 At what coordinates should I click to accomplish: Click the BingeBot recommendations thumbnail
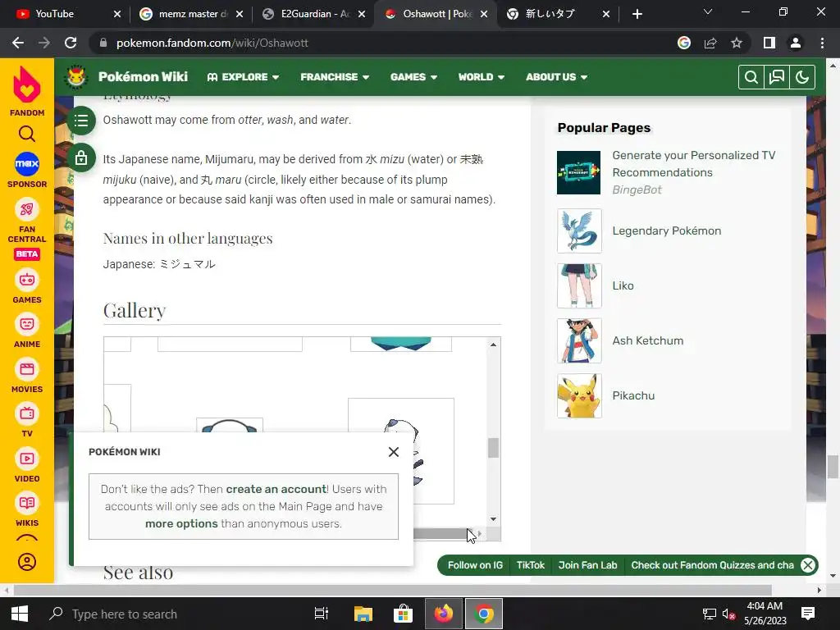click(578, 172)
